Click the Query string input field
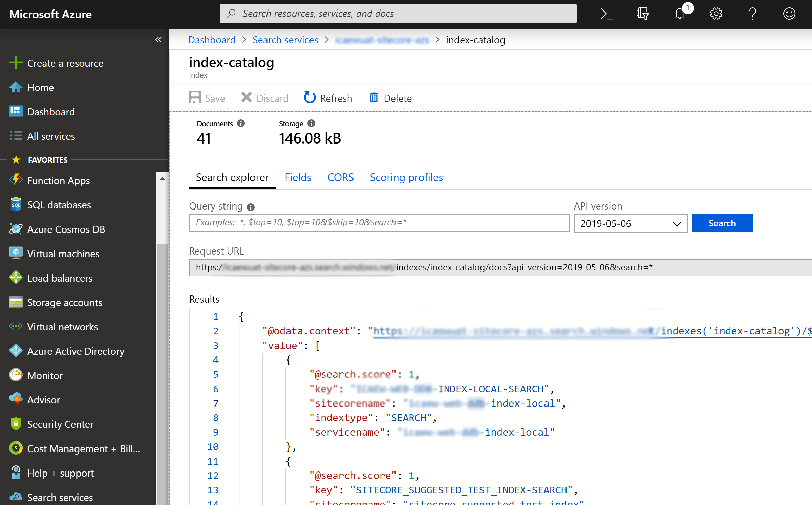The image size is (812, 505). pyautogui.click(x=379, y=223)
